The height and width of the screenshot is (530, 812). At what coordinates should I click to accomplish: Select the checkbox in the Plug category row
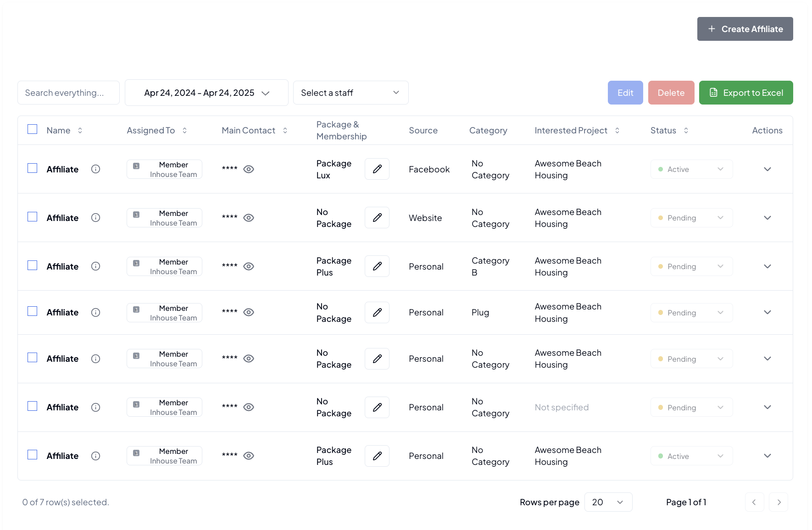pyautogui.click(x=33, y=311)
